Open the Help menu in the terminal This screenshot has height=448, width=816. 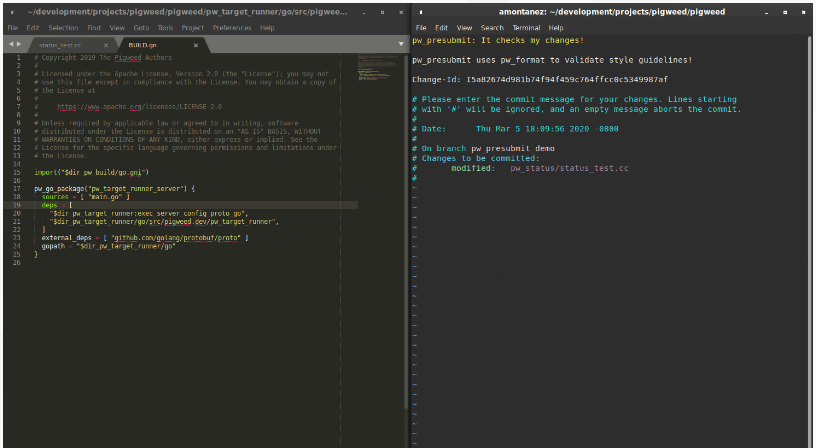[556, 28]
